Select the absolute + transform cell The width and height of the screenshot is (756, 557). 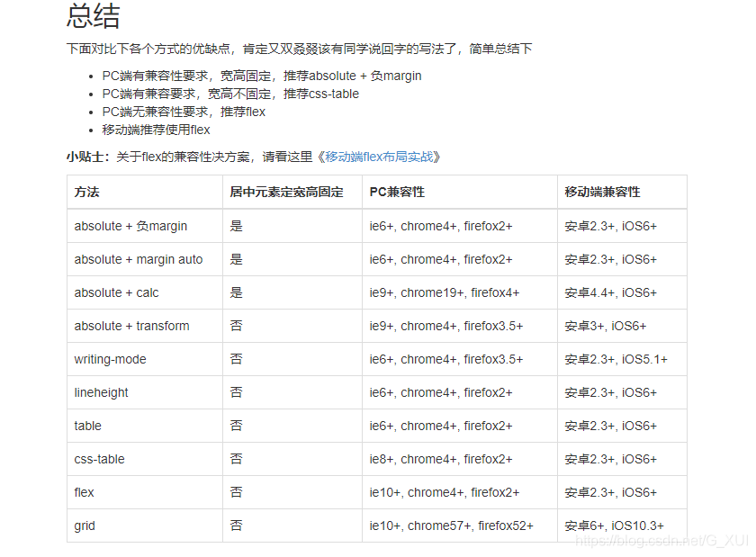click(x=131, y=326)
